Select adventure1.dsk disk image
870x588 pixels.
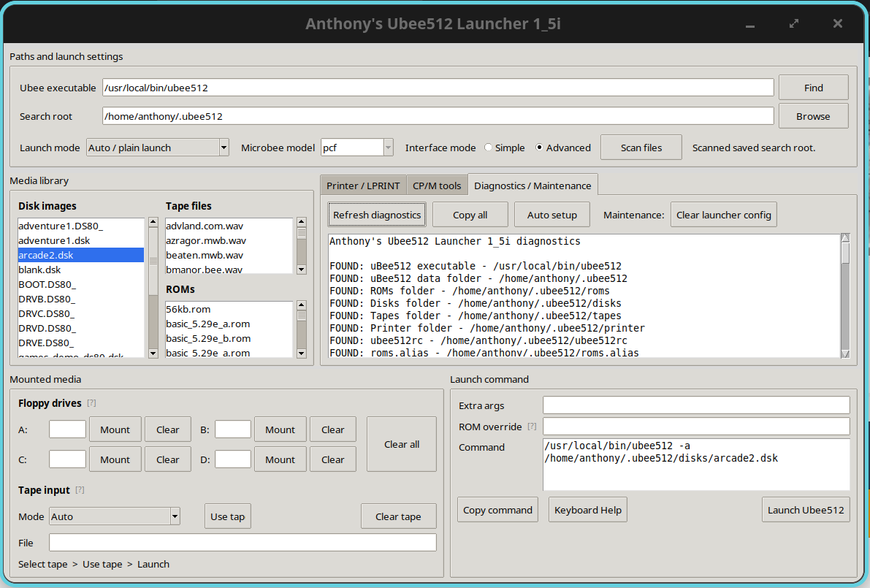[81, 241]
